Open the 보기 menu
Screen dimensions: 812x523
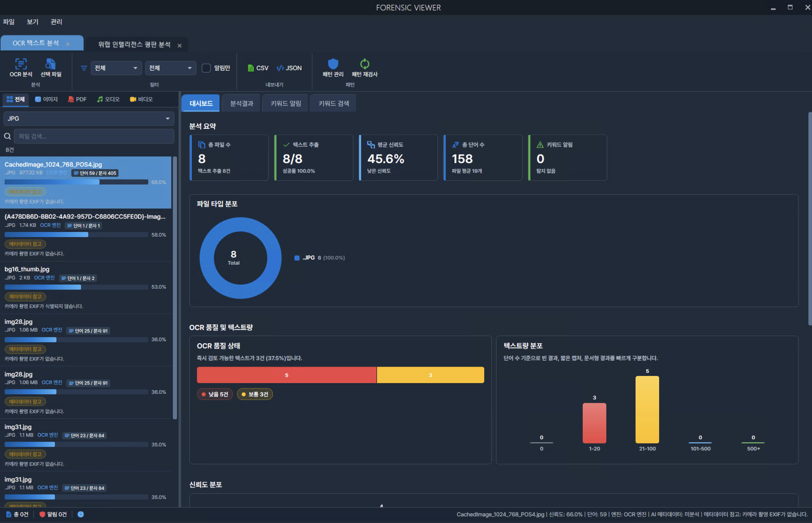pos(33,22)
